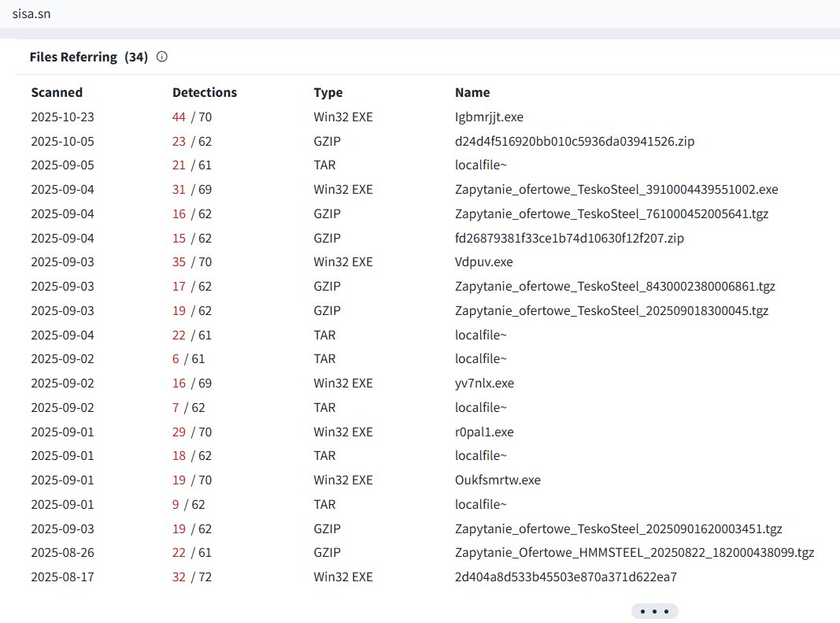Click the Files Referring (34) heading

88,57
